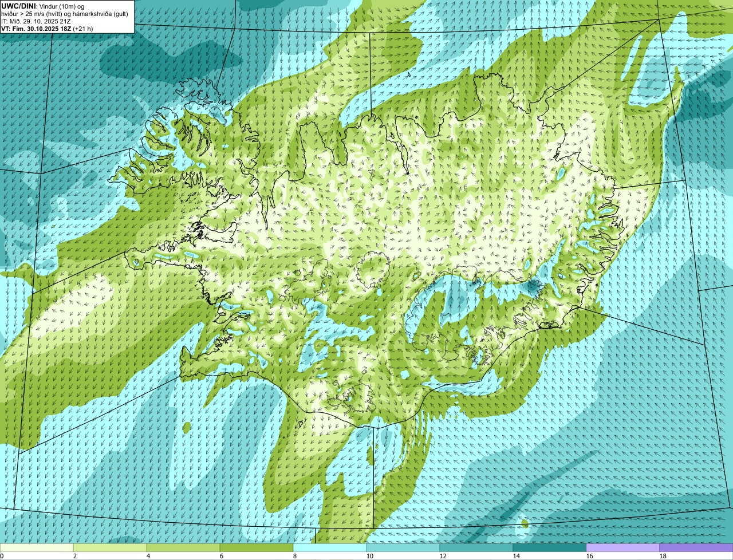Click the 12–14 m/s teal legend swatch
The height and width of the screenshot is (560, 733).
click(476, 548)
